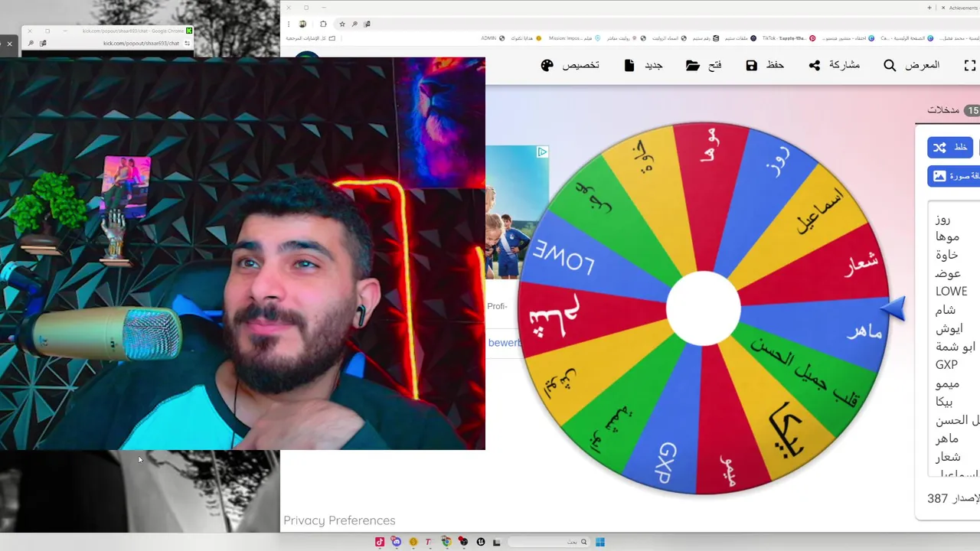Open TikTok from the taskbar
Viewport: 980px width, 551px height.
coord(380,542)
